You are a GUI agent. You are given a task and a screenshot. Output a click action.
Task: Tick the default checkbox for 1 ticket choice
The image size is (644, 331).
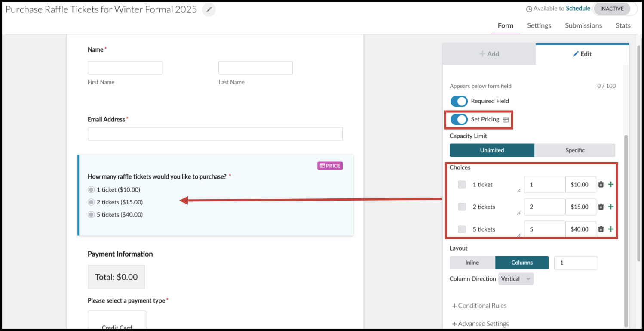click(x=462, y=184)
